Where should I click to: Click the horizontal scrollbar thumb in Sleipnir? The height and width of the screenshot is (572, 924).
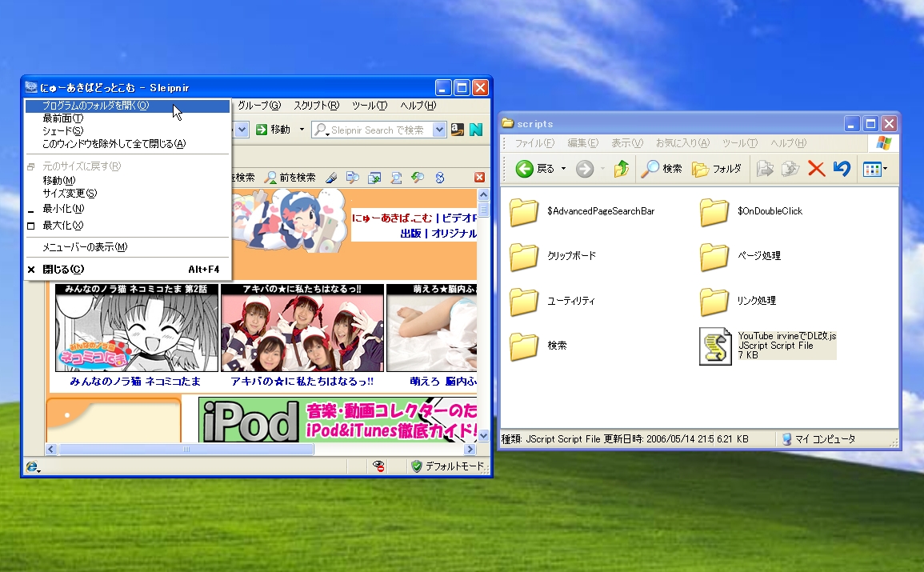pos(186,450)
